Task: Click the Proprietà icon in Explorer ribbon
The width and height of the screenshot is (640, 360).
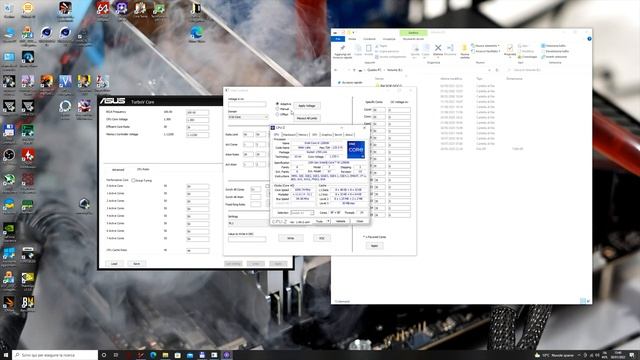Action: [x=510, y=48]
